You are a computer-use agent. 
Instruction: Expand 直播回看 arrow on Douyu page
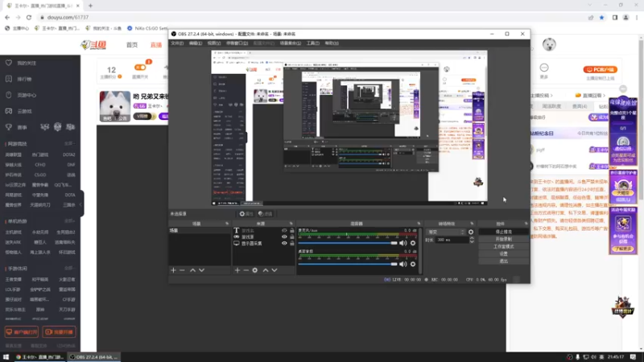605,96
